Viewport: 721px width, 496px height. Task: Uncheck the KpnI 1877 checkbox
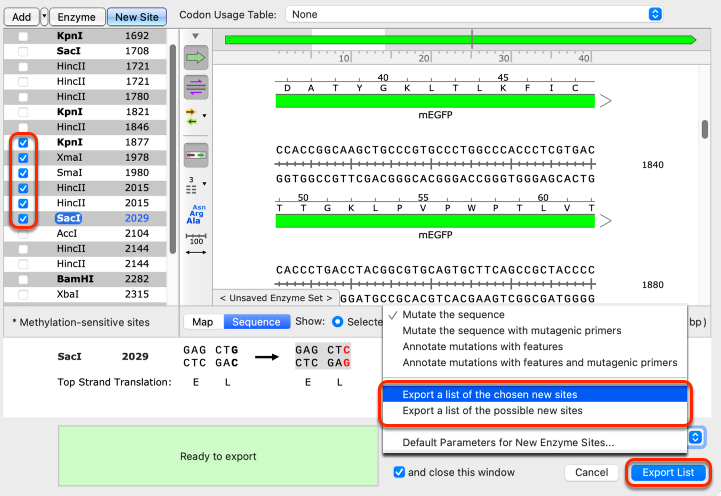pos(23,143)
